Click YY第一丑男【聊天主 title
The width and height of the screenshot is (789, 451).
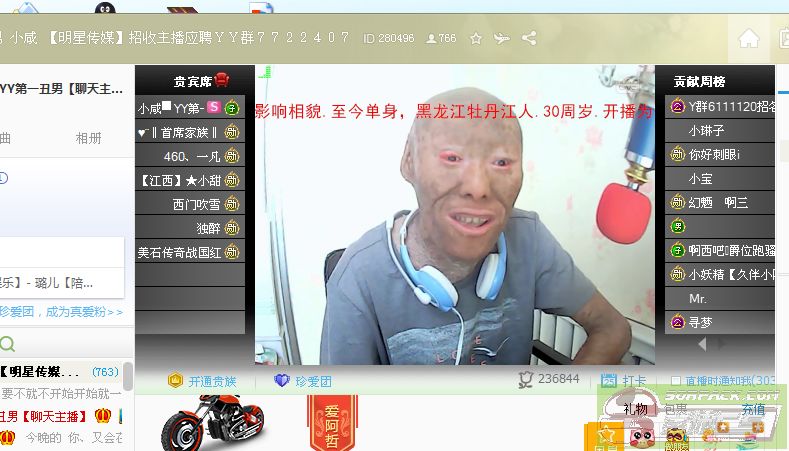[61, 89]
